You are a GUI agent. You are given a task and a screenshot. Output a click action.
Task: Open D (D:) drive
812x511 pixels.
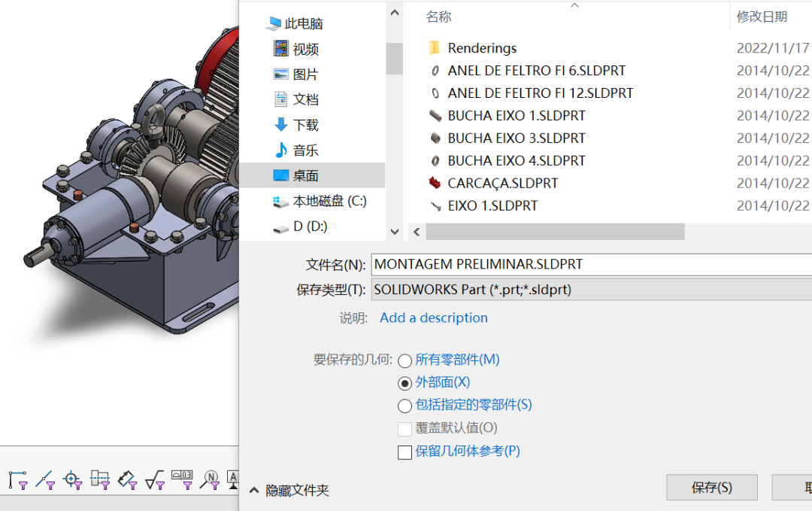coord(300,226)
